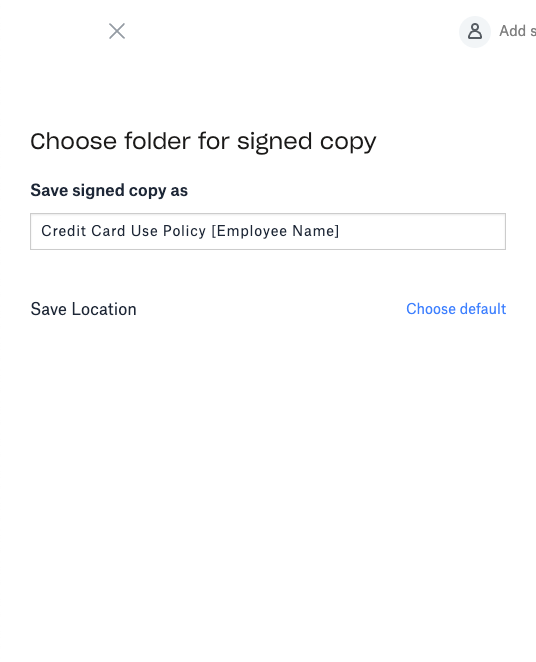Click the Choose folder for signed copy heading
This screenshot has height=662, width=536.
pos(203,141)
